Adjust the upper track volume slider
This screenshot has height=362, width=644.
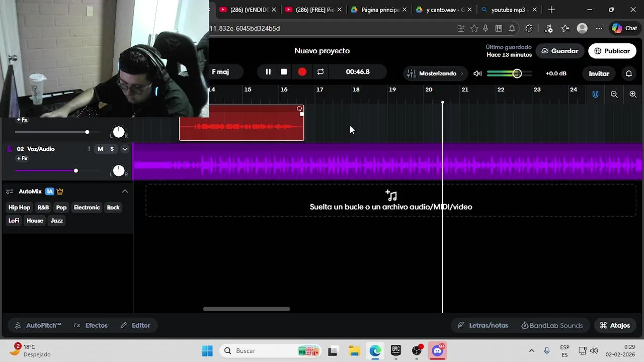click(x=87, y=132)
